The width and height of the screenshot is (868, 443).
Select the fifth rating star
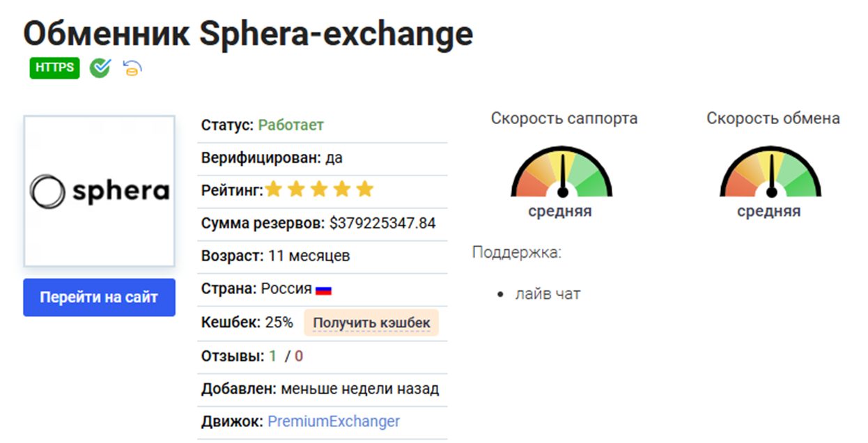click(364, 188)
